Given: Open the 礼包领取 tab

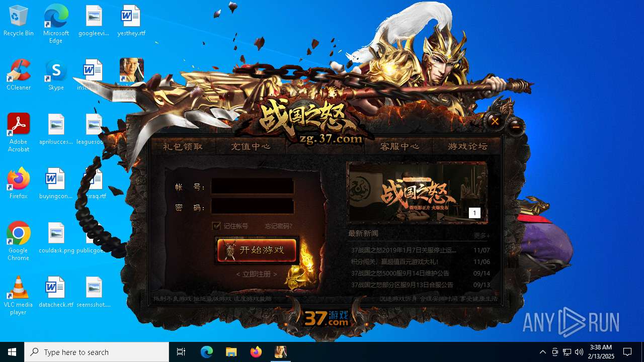Looking at the screenshot, I should coord(183,146).
